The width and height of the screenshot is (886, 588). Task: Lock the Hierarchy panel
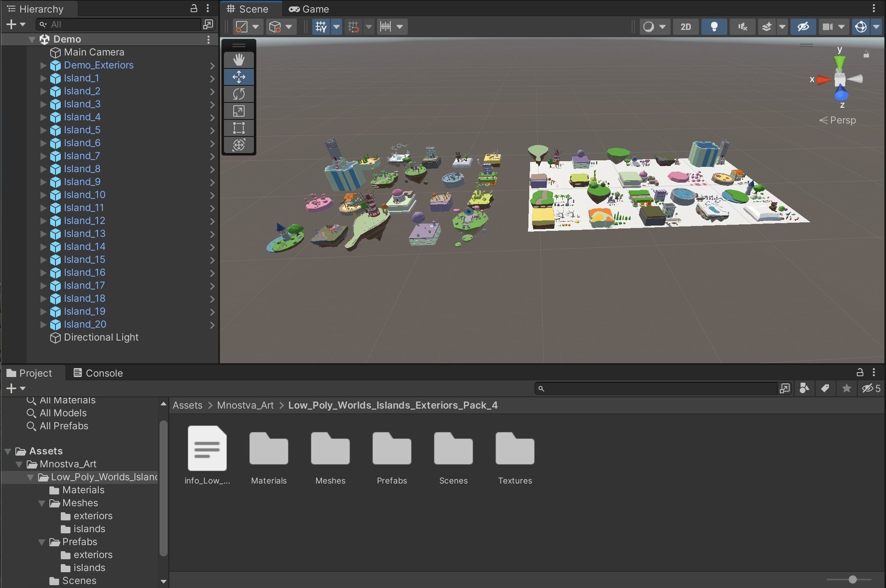(194, 8)
